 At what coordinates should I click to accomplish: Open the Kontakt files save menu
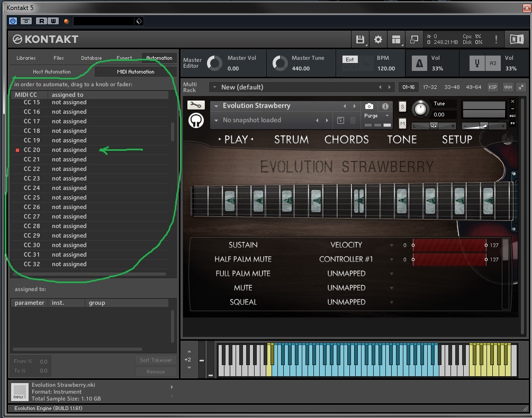pos(360,39)
